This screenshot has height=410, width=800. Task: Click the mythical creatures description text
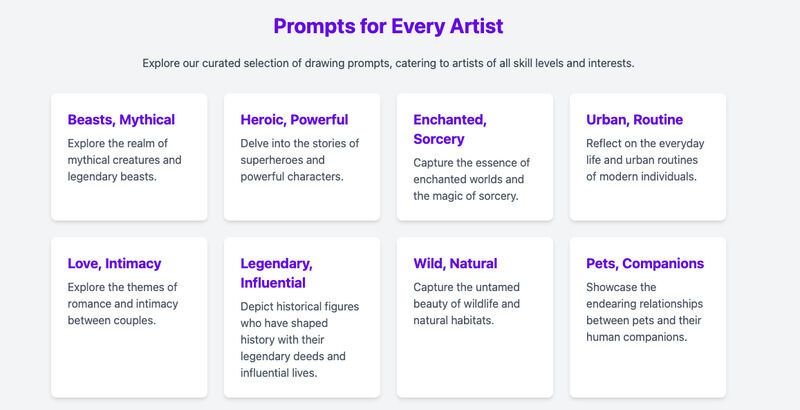pos(124,160)
